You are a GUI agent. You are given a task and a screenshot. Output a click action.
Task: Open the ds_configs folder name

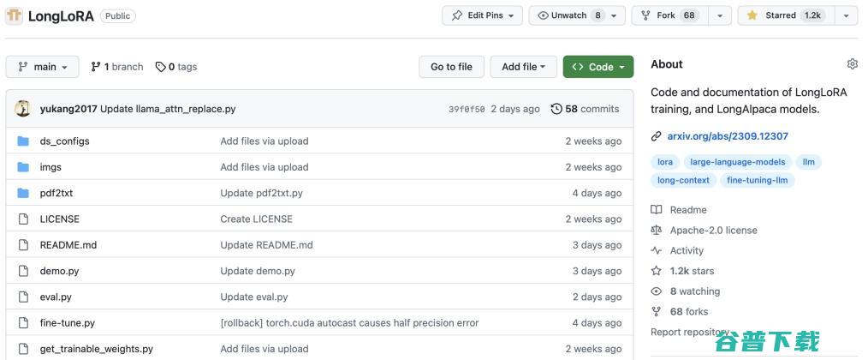click(x=64, y=141)
